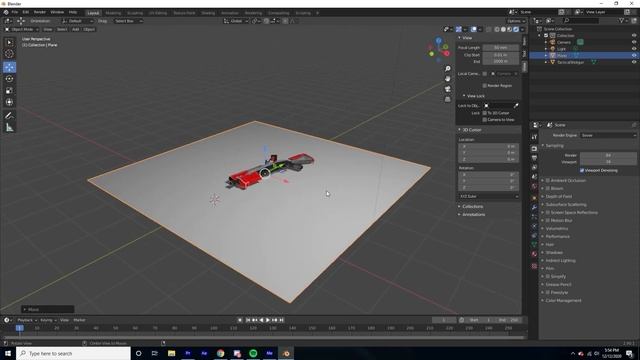Hide the Plane object in outliner
640x360 pixels.
[634, 56]
